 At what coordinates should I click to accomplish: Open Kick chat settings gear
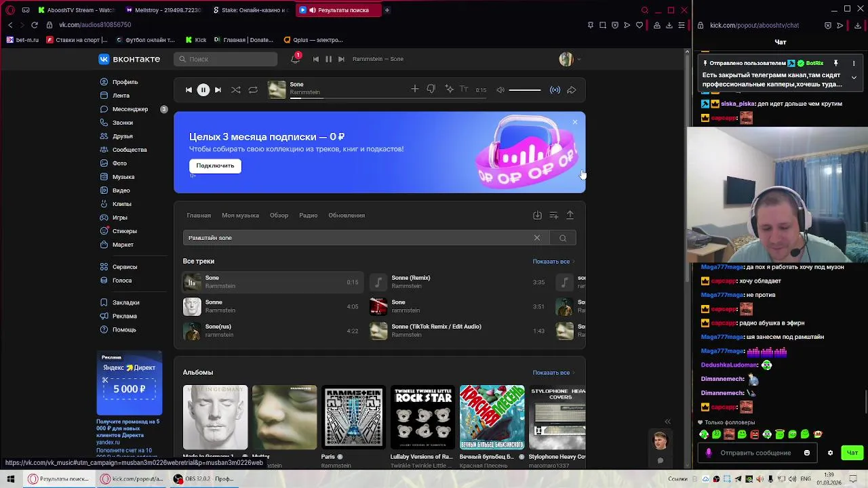pyautogui.click(x=830, y=453)
